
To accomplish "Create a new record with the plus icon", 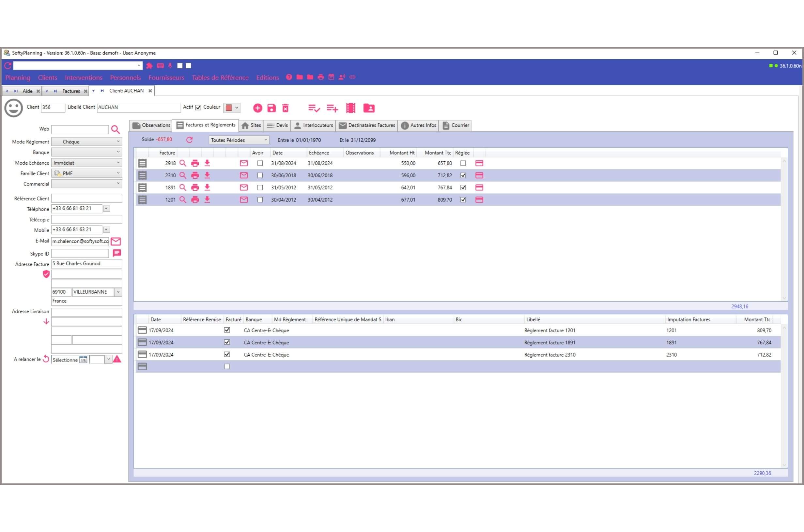I will click(x=258, y=108).
